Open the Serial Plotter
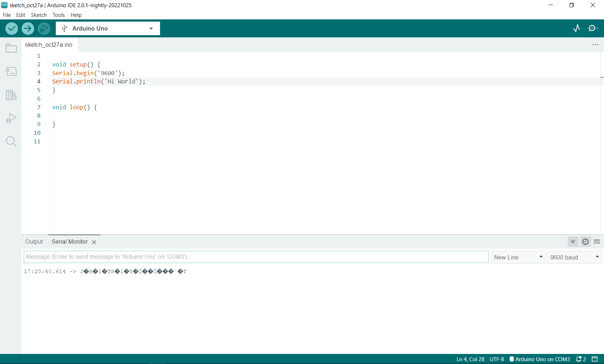 pyautogui.click(x=577, y=28)
